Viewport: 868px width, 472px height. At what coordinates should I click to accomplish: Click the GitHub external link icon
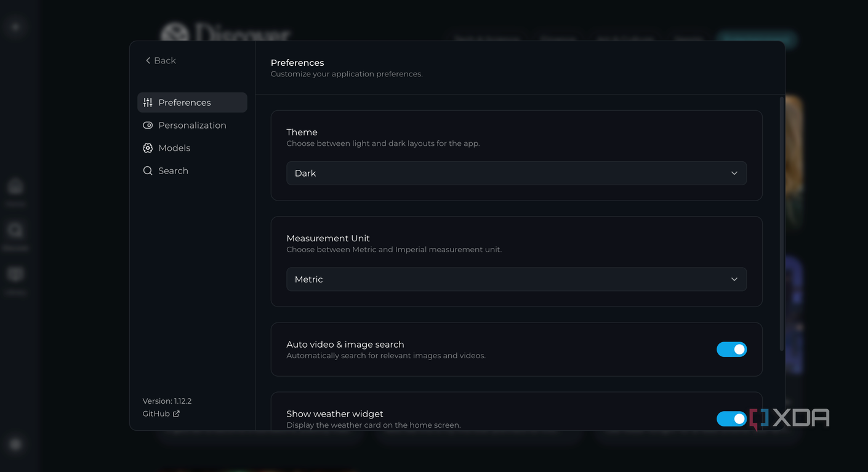176,414
